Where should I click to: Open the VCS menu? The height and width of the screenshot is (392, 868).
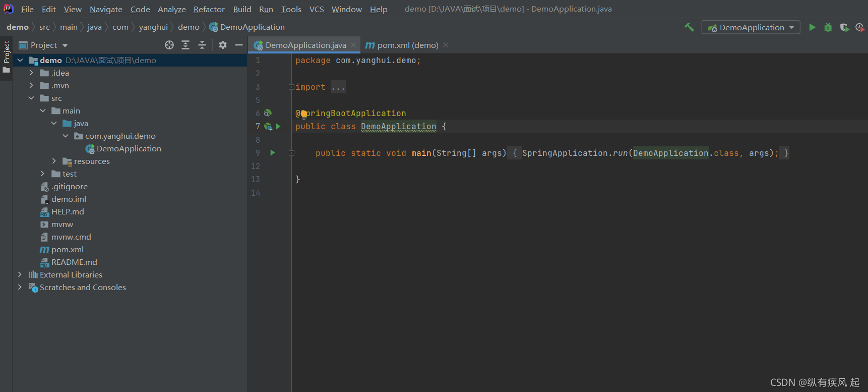(317, 9)
